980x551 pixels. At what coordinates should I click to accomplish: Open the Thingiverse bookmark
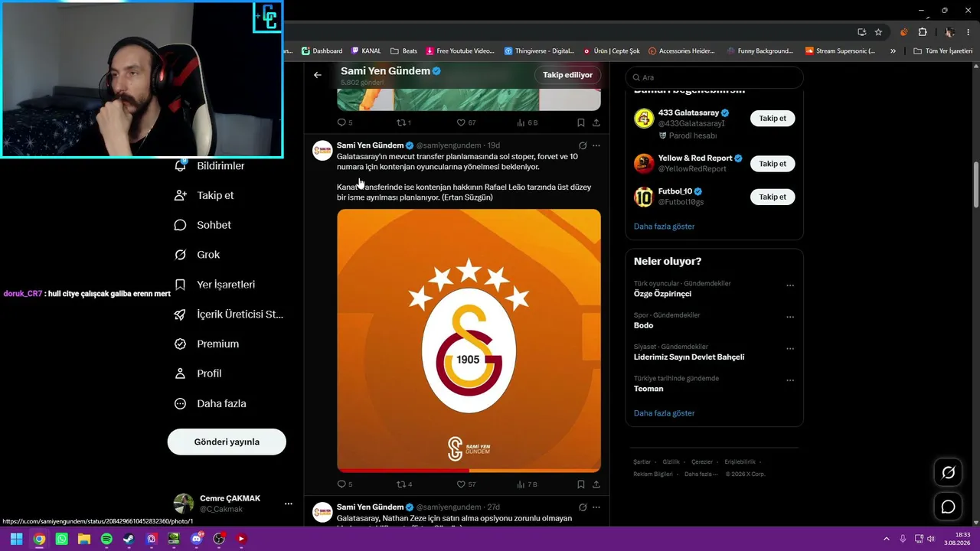pyautogui.click(x=539, y=51)
